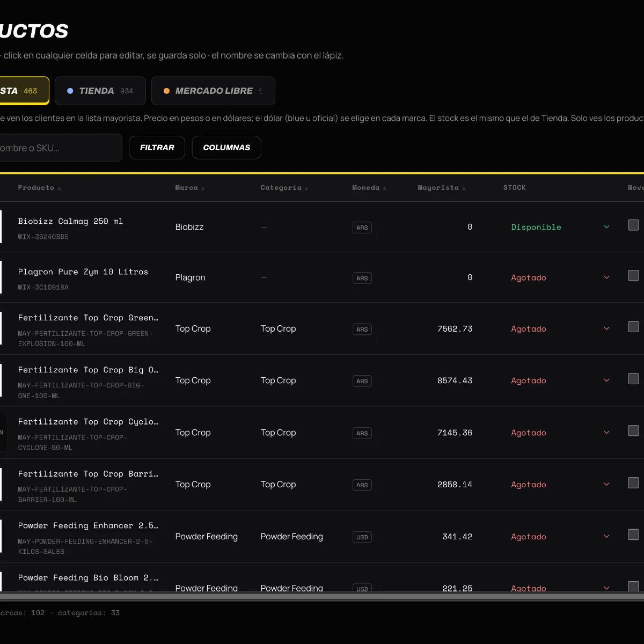Image resolution: width=644 pixels, height=644 pixels.
Task: Tick the checkbox for Powder Feeding Enhancer row
Action: pos(633,535)
